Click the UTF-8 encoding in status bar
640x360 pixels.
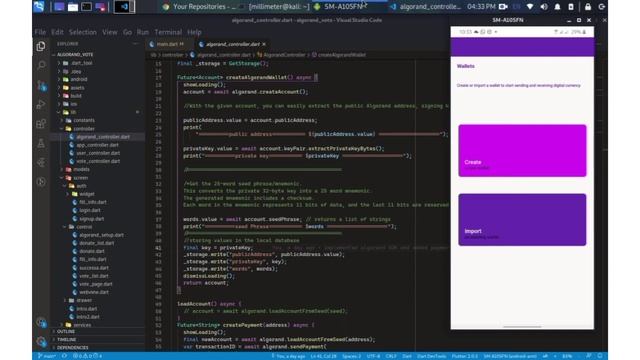tap(373, 356)
